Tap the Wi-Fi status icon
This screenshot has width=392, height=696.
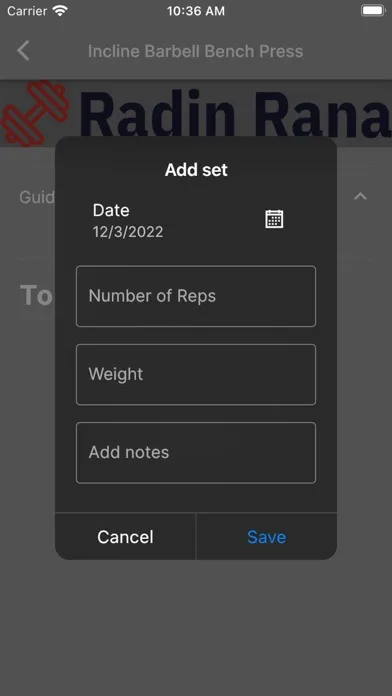pos(59,11)
